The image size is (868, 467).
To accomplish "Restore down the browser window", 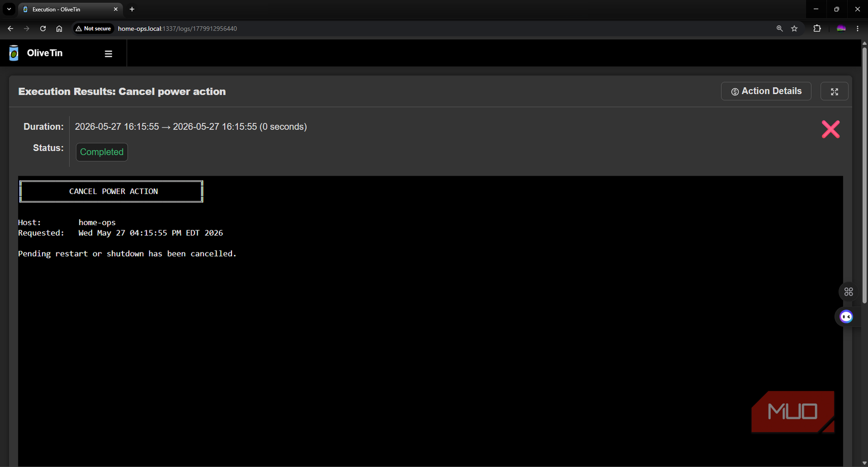I will pyautogui.click(x=836, y=9).
